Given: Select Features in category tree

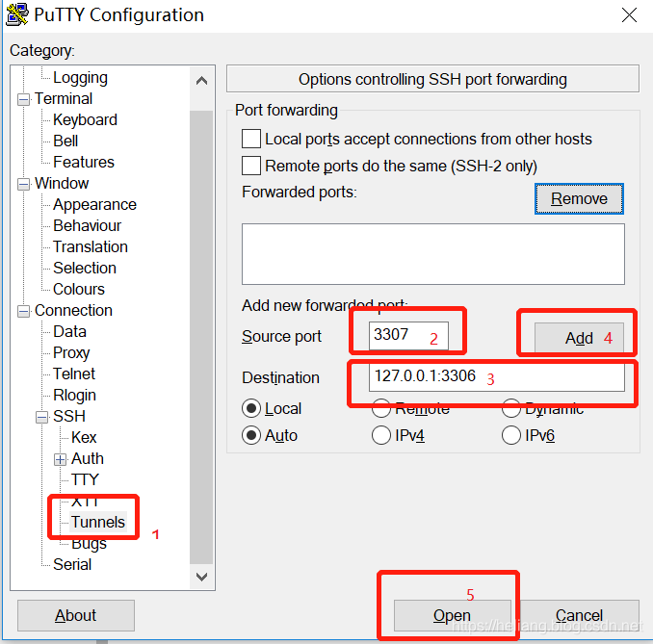Looking at the screenshot, I should (x=83, y=163).
